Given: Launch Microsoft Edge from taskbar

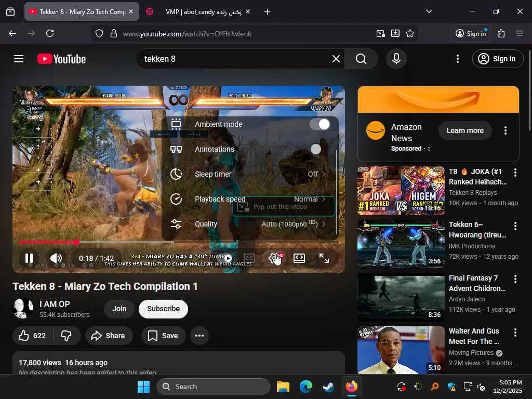Looking at the screenshot, I should click(x=305, y=387).
